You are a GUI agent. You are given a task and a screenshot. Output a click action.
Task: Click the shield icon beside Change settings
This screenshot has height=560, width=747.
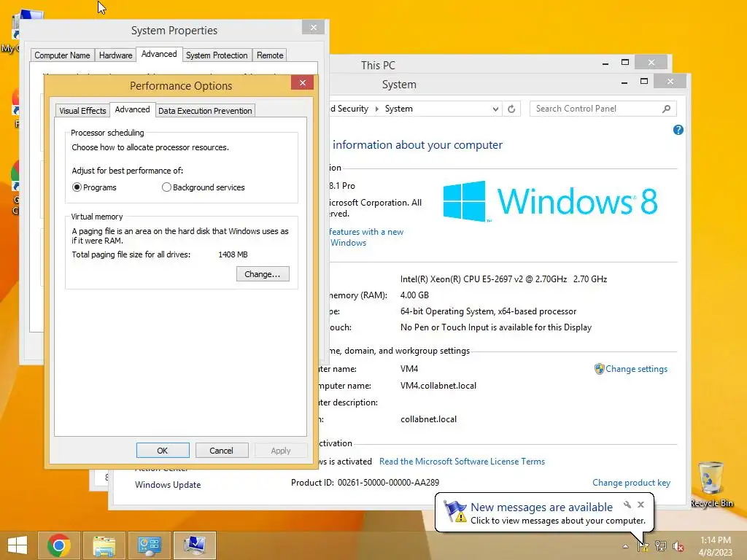[x=600, y=369]
